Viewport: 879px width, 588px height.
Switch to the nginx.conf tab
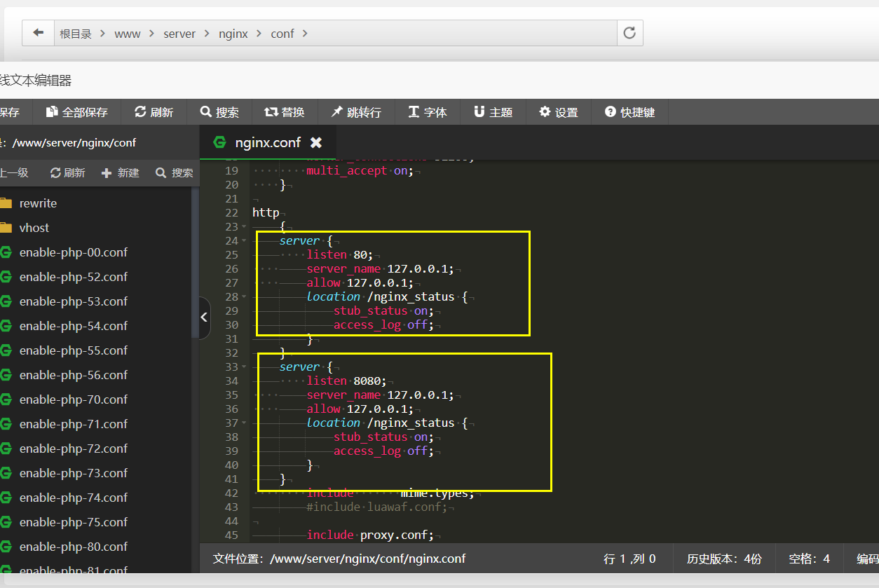tap(268, 142)
